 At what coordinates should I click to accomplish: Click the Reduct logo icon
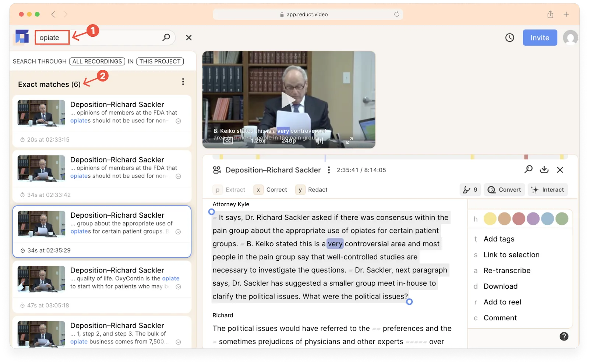(22, 37)
